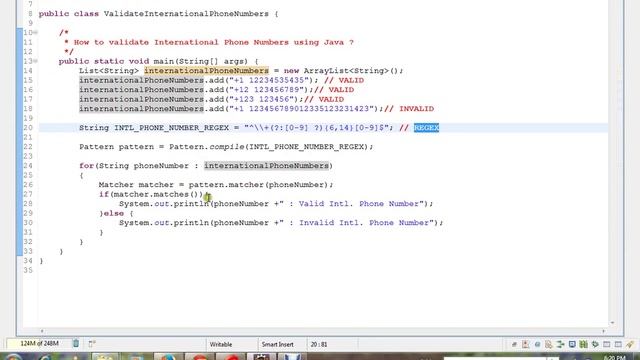Click the yellow pencil icon at the status bar end
640x360 pixels.
[631, 344]
